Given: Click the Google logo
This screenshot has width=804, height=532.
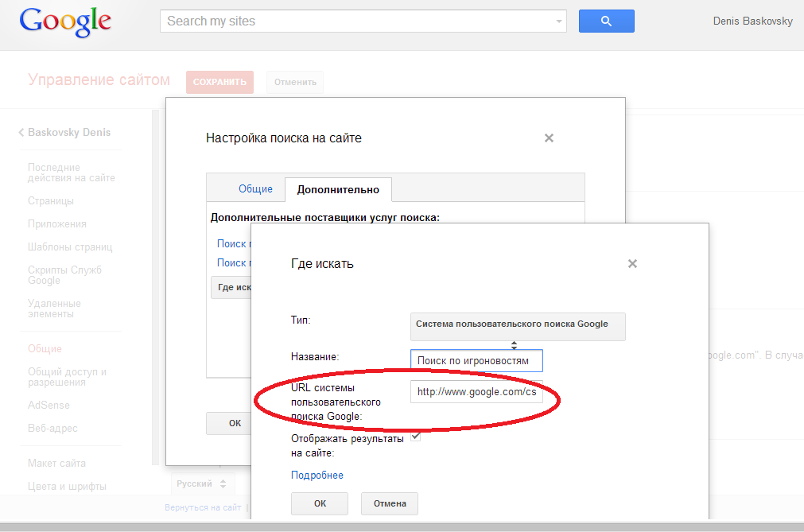Looking at the screenshot, I should (x=65, y=22).
